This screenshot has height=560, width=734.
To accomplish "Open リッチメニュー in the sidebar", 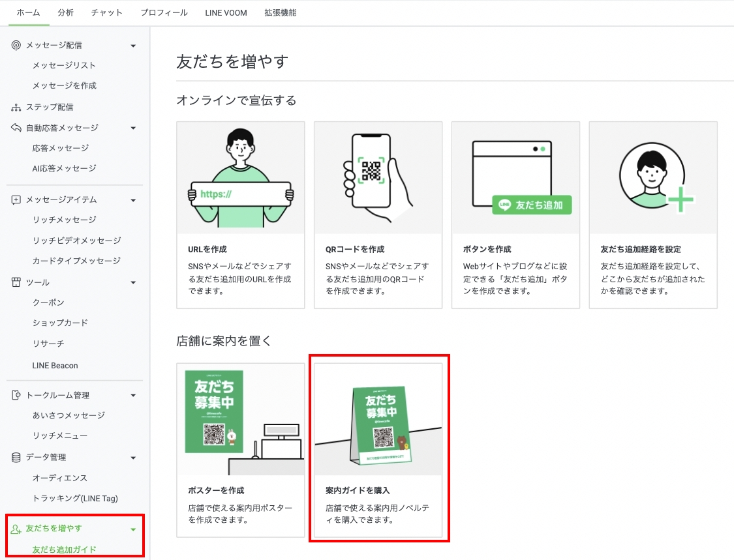I will 60,435.
